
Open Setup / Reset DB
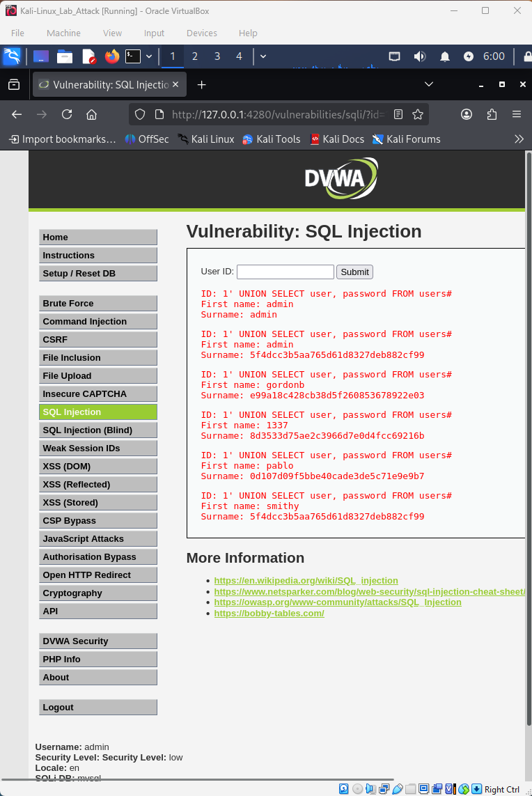click(98, 273)
